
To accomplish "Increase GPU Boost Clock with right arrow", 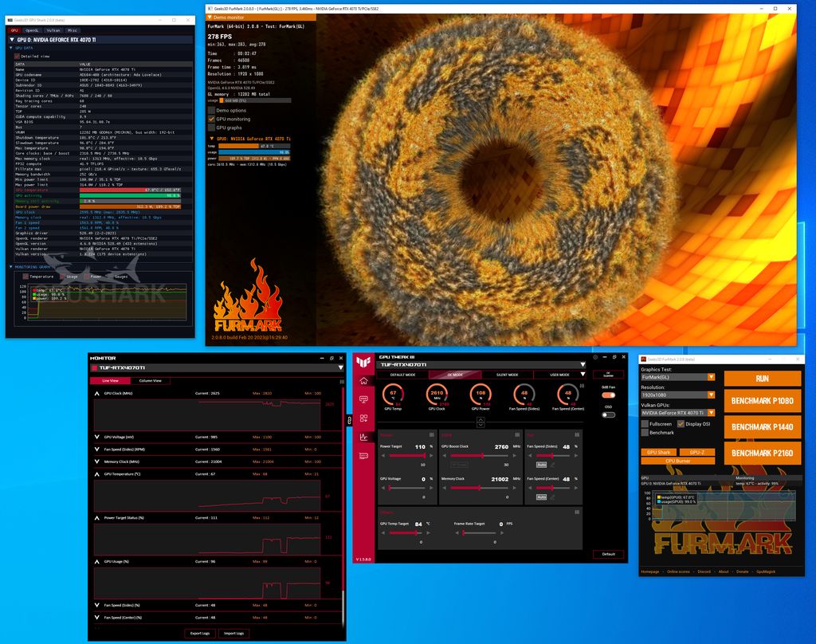I will pos(514,456).
